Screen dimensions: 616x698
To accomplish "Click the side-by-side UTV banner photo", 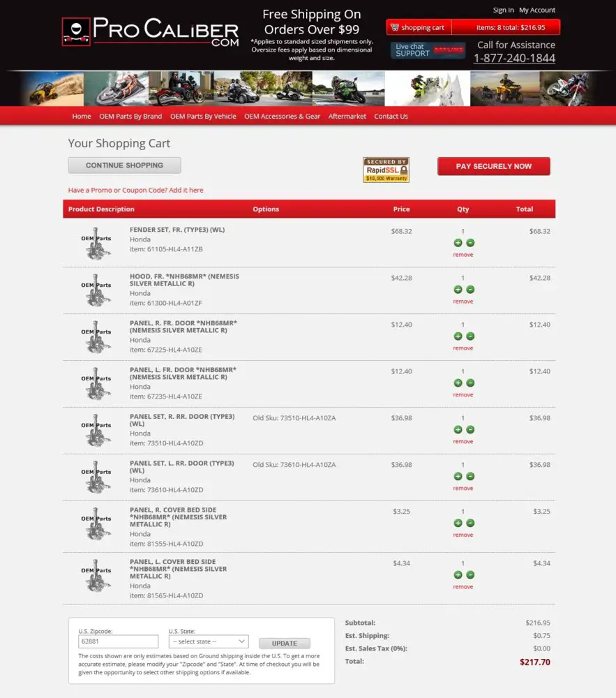I will pyautogui.click(x=52, y=89).
